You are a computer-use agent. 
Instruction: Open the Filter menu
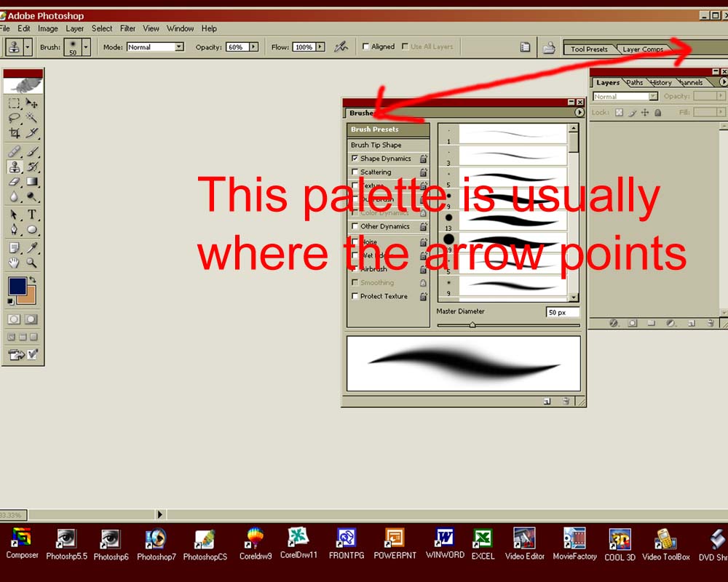pyautogui.click(x=128, y=28)
